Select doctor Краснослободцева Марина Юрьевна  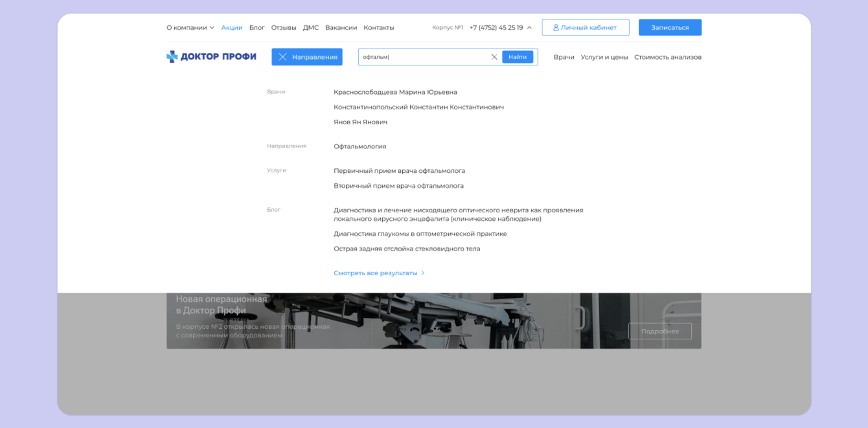395,92
